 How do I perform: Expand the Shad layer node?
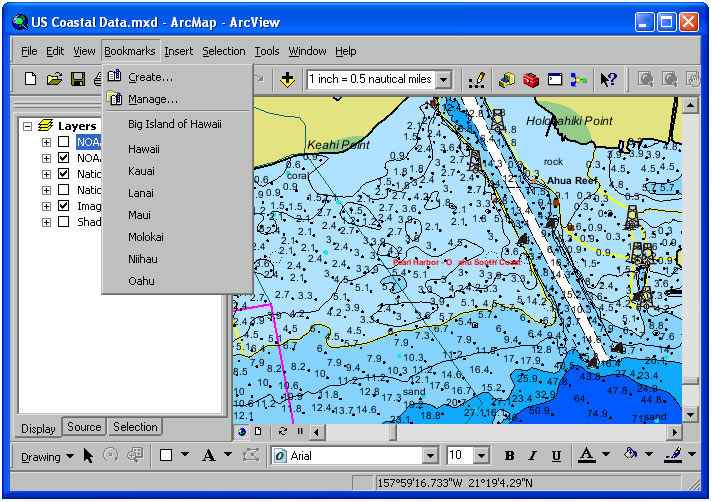pos(46,222)
